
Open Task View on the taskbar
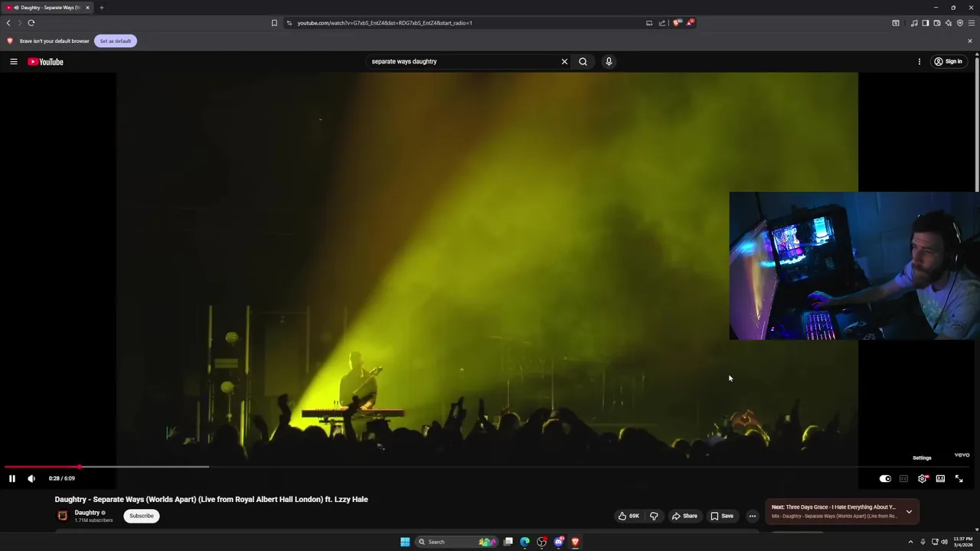click(508, 542)
